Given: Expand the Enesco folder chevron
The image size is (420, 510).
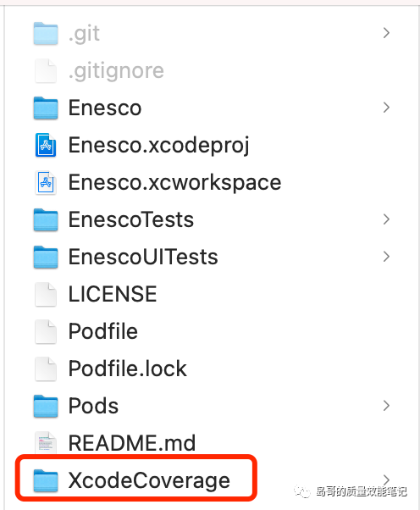Looking at the screenshot, I should [386, 108].
